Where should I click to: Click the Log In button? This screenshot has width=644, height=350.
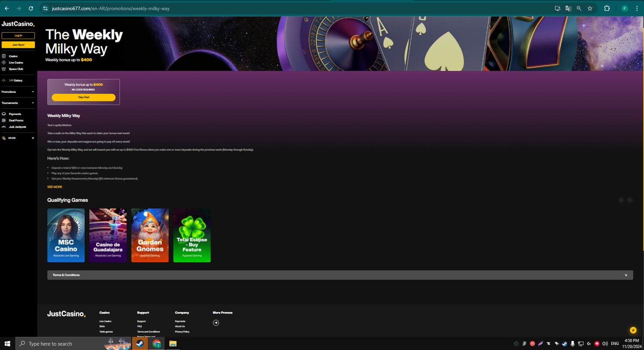(x=18, y=36)
